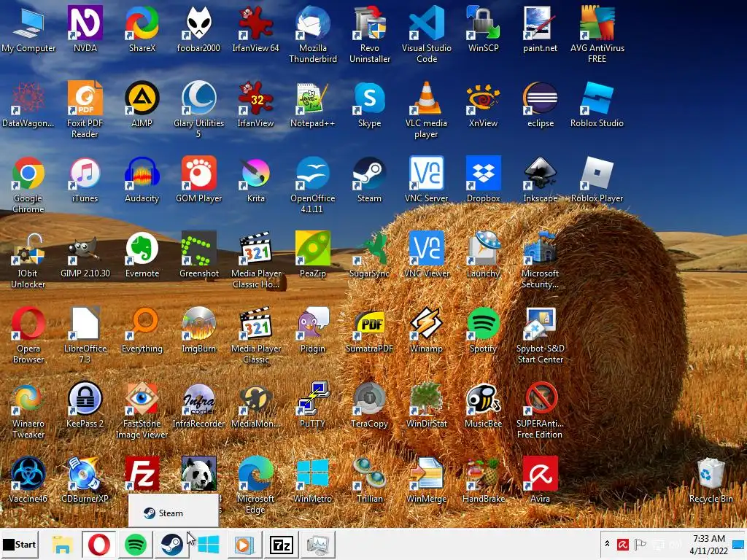The width and height of the screenshot is (747, 560).
Task: Open the Action Center flag icon
Action: [x=640, y=544]
